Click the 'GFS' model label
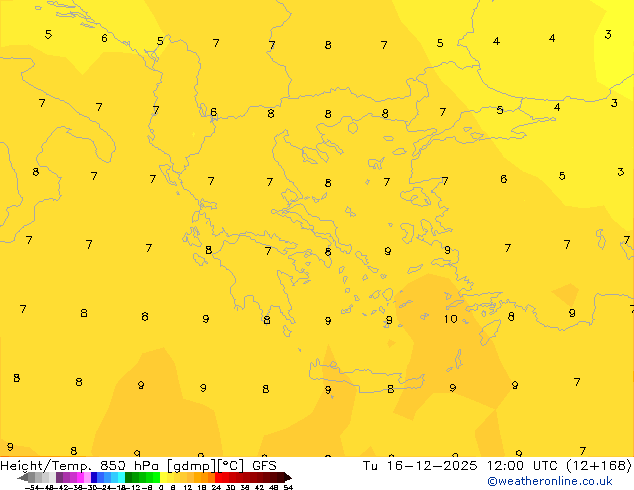The image size is (634, 490). pos(264,466)
